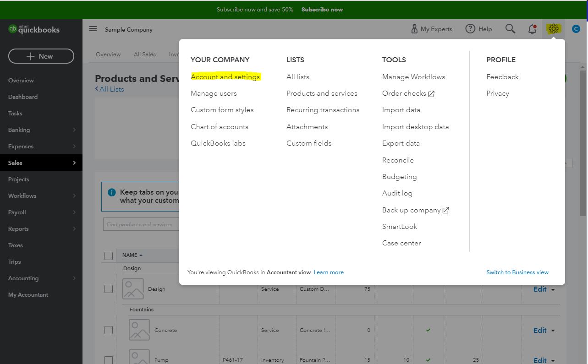The image size is (588, 364).
Task: Expand the Expenses sidebar submenu
Action: 74,147
